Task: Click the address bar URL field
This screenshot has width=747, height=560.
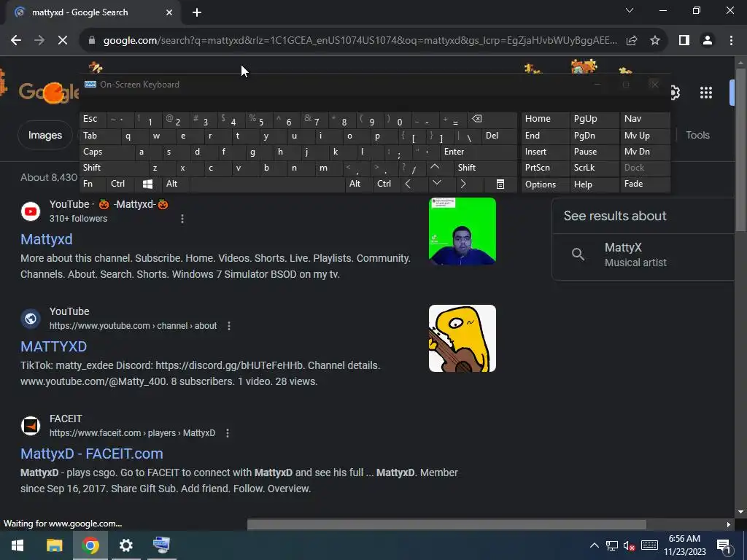Action: coord(360,41)
